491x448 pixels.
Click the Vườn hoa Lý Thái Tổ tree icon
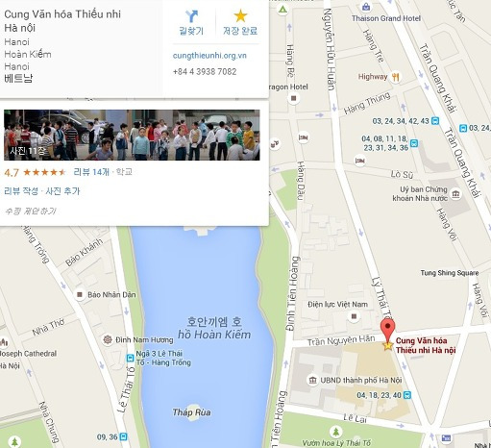335,432
